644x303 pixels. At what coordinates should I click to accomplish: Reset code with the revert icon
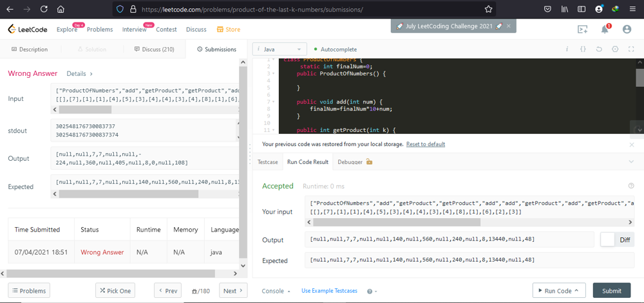(599, 49)
